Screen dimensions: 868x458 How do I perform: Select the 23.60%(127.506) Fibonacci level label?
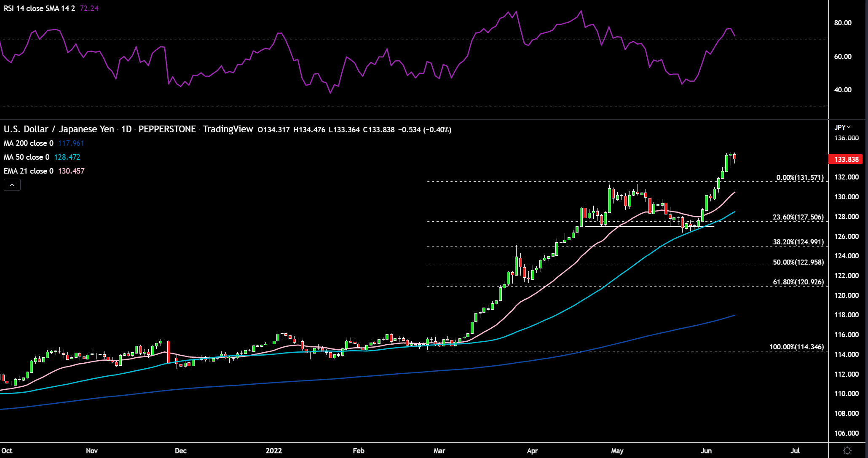click(798, 217)
